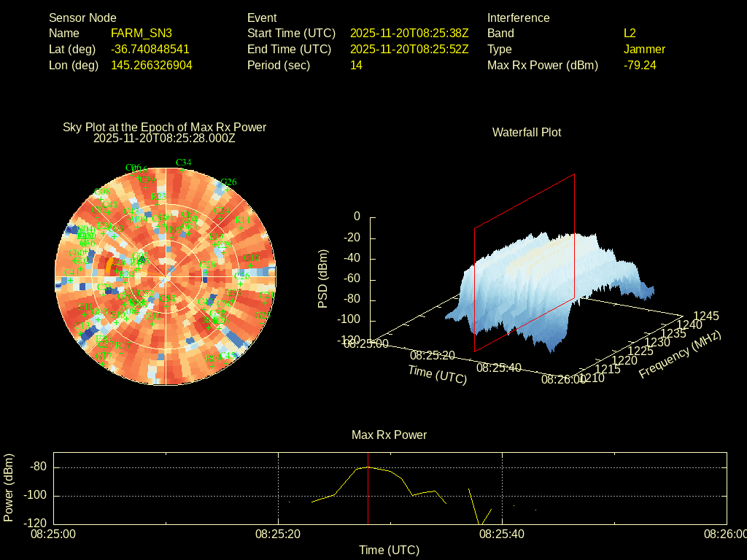
Task: Click the interference Band value L2
Action: pyautogui.click(x=630, y=33)
